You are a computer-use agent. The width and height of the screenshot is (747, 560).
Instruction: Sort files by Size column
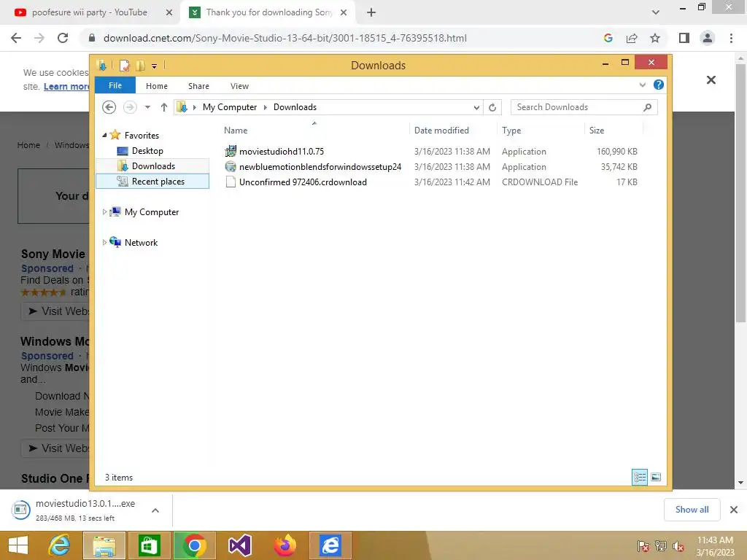point(614,130)
